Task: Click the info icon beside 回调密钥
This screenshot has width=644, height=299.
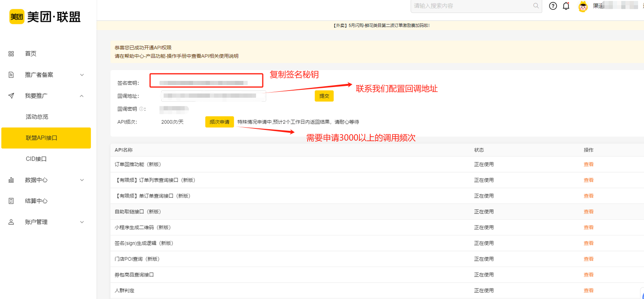Action: point(141,109)
